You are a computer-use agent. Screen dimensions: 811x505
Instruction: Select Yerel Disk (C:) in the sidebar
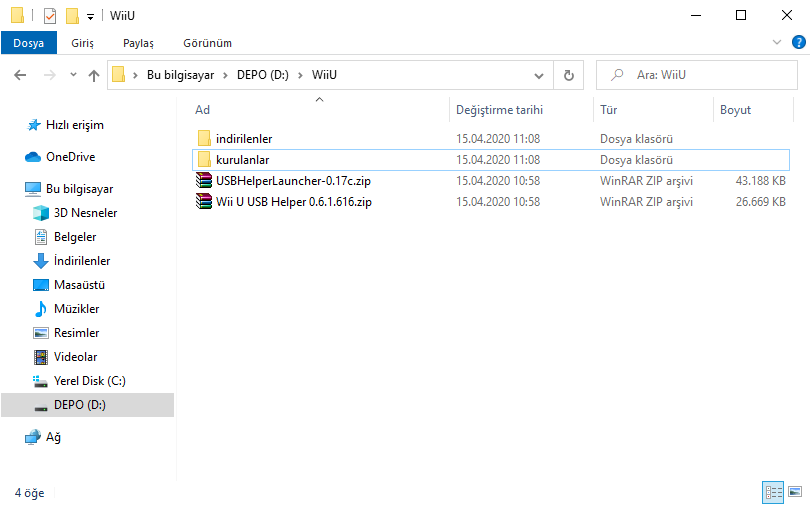tap(89, 381)
